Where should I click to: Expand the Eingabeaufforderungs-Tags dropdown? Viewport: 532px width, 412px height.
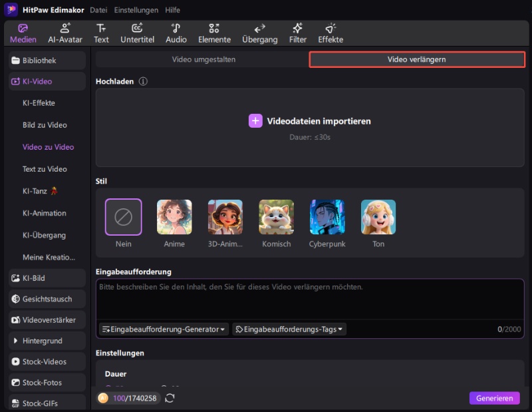(x=289, y=329)
